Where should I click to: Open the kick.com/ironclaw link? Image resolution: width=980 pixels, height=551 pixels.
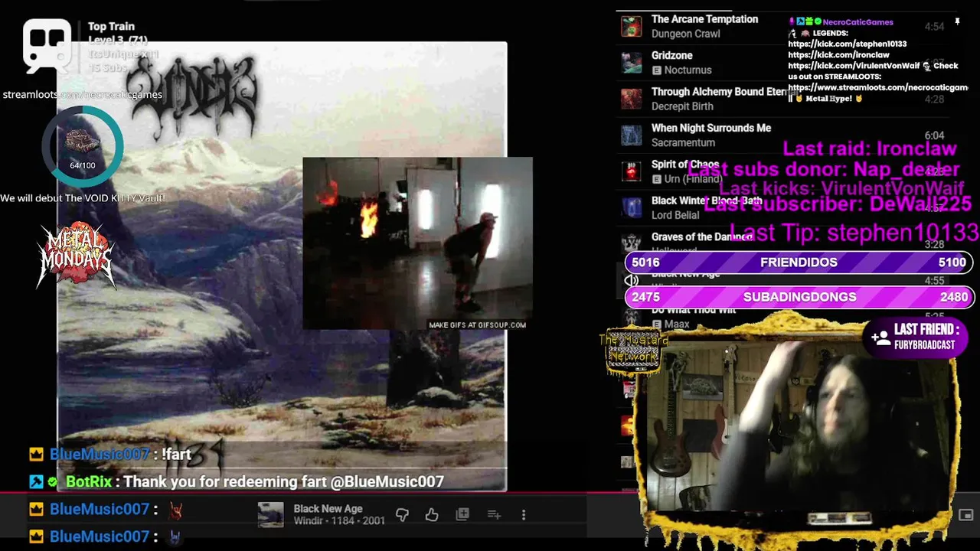pyautogui.click(x=838, y=55)
